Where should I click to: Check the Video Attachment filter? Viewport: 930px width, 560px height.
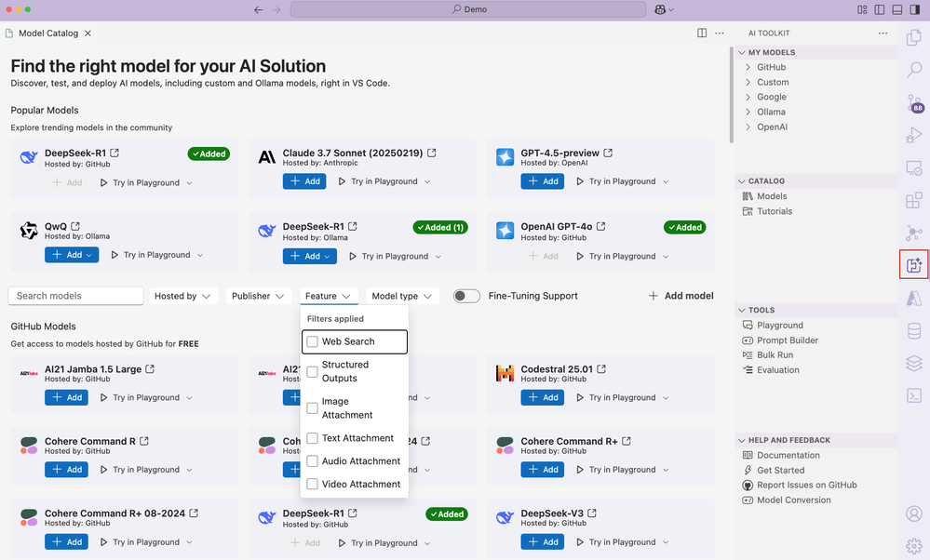pos(313,485)
